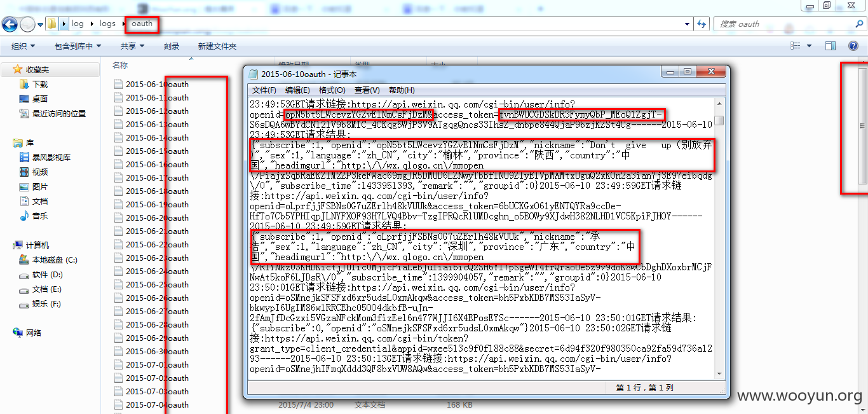The image size is (868, 414).
Task: Go forward using the Explorer forward arrow
Action: pos(27,24)
